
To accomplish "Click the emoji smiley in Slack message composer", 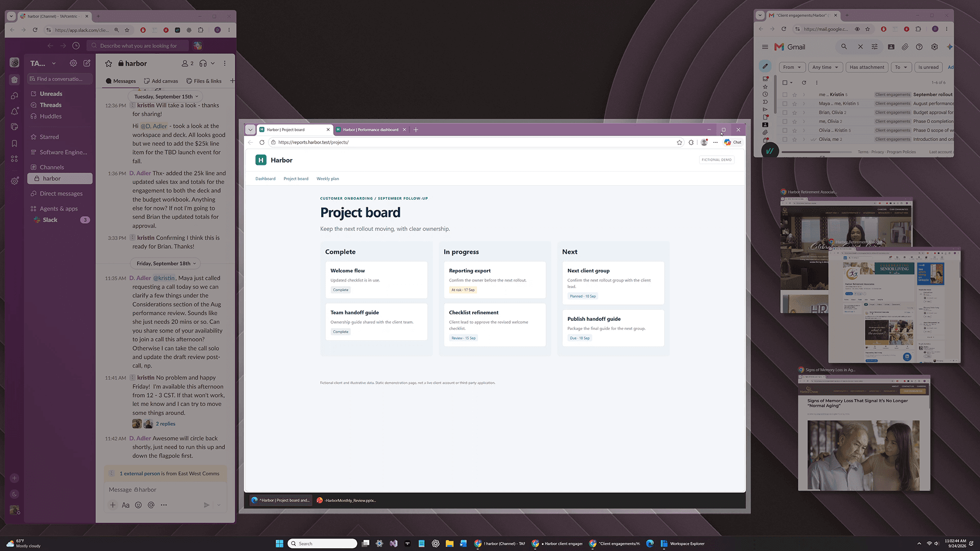I will click(138, 505).
